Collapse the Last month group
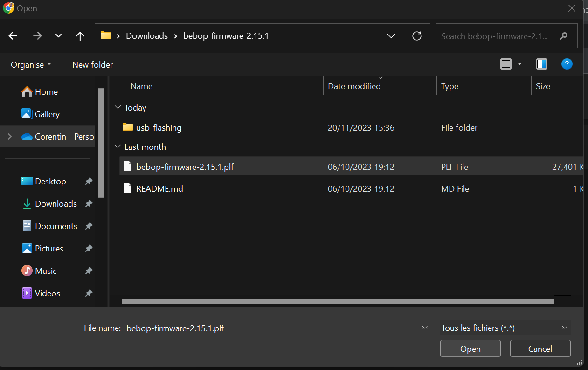The width and height of the screenshot is (588, 370). pyautogui.click(x=118, y=147)
